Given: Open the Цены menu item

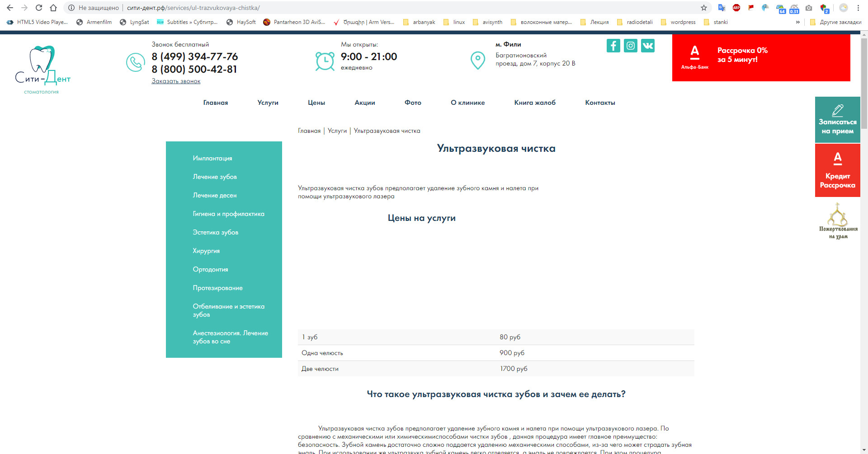Looking at the screenshot, I should pos(316,103).
